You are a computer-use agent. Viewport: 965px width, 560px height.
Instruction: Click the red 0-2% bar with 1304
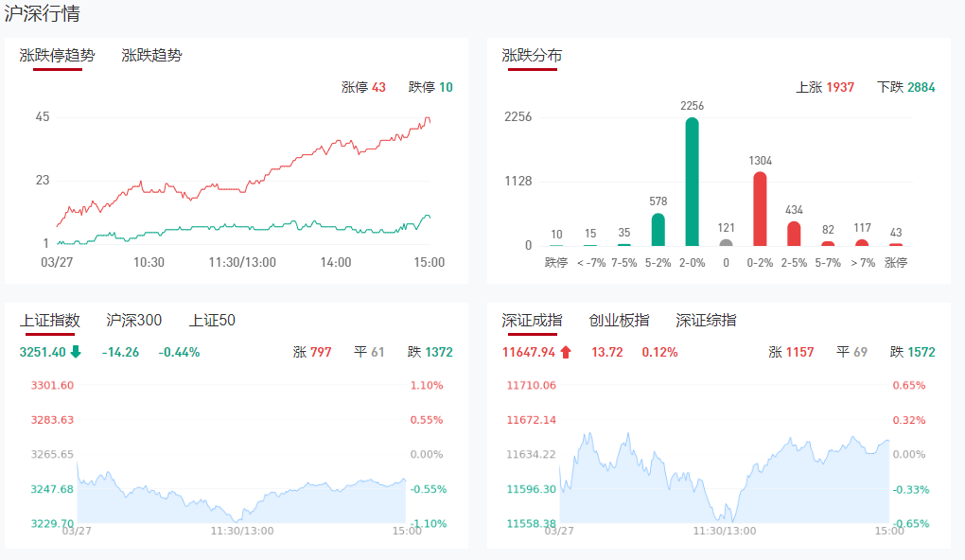coord(760,208)
